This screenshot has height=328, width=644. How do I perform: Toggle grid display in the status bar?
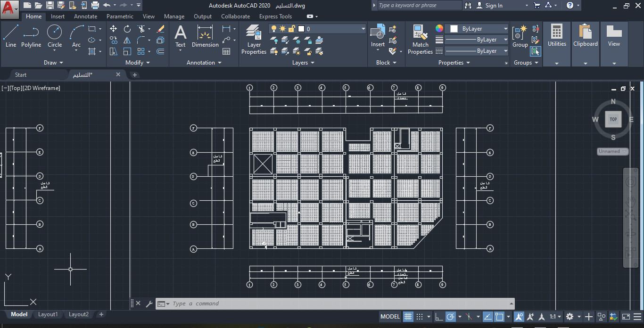(408, 316)
